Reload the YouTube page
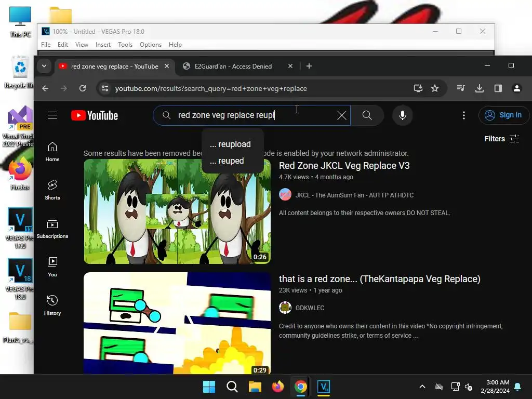This screenshot has height=399, width=532. pyautogui.click(x=83, y=88)
